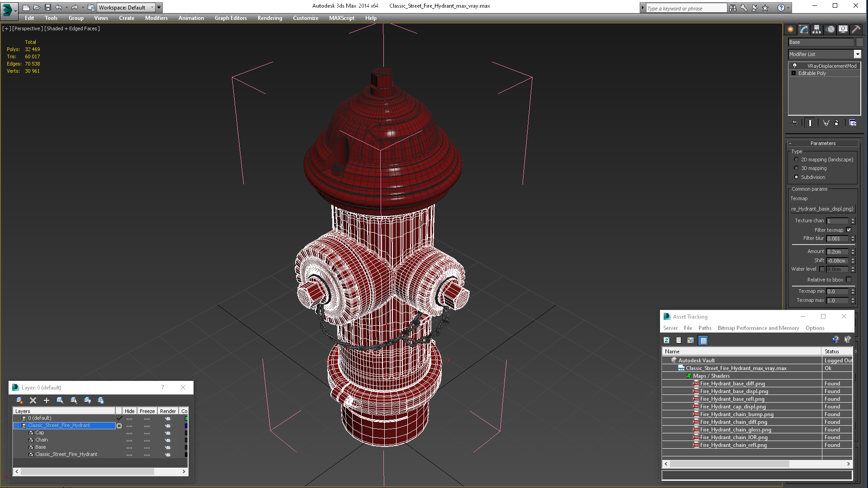Open the Hierarchy command panel tab

(816, 29)
